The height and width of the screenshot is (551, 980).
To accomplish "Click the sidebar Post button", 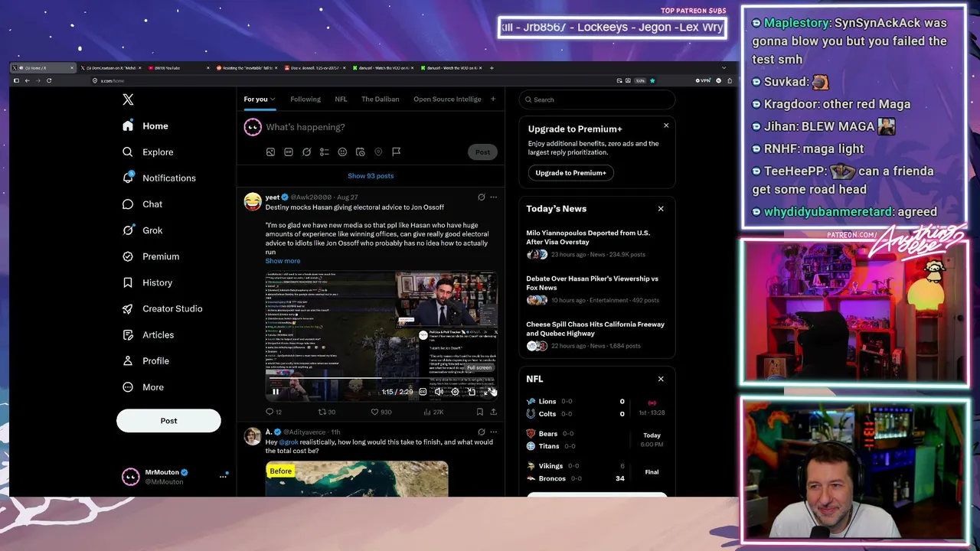I will coord(168,421).
